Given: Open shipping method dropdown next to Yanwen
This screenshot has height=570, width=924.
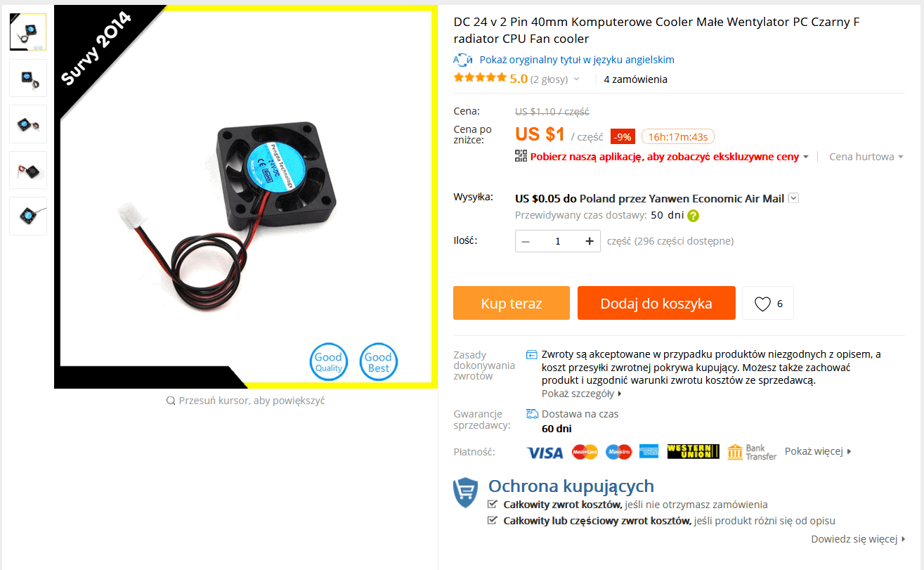Looking at the screenshot, I should pyautogui.click(x=793, y=198).
